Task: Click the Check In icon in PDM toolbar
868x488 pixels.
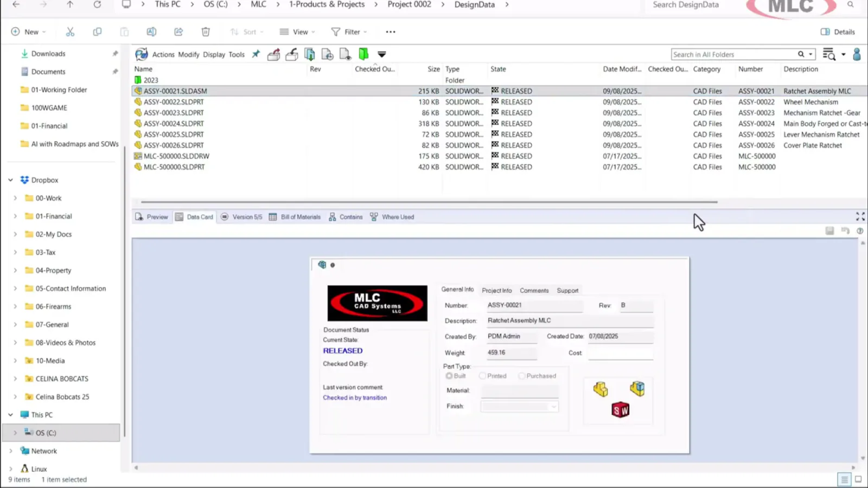Action: (x=292, y=54)
